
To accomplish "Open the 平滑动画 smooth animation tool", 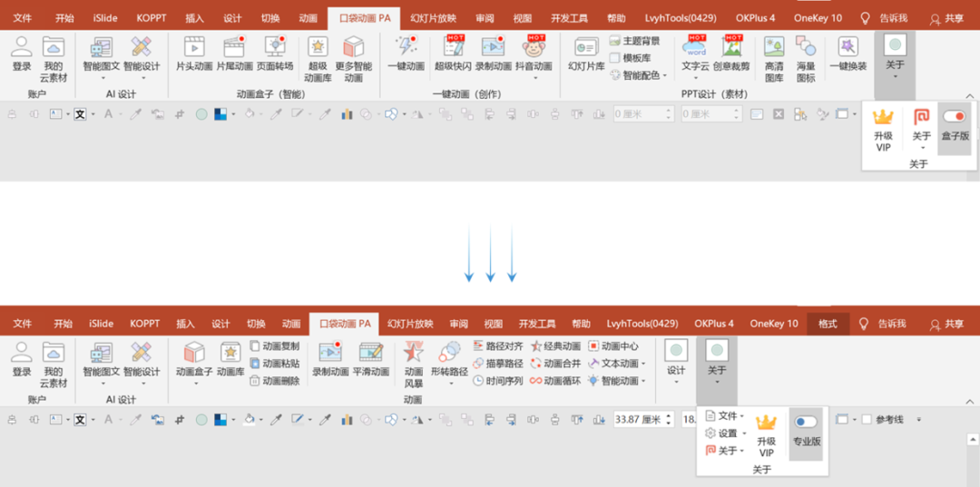I will 370,360.
